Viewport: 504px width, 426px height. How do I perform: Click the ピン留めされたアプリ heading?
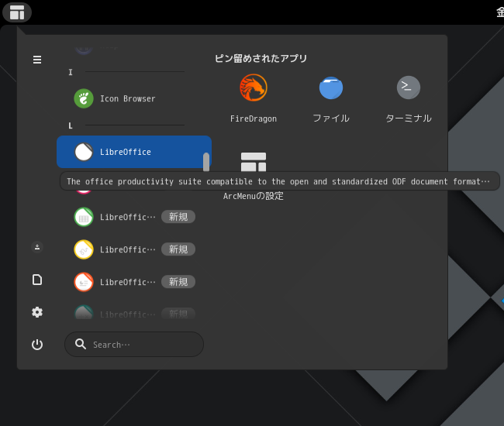point(261,58)
